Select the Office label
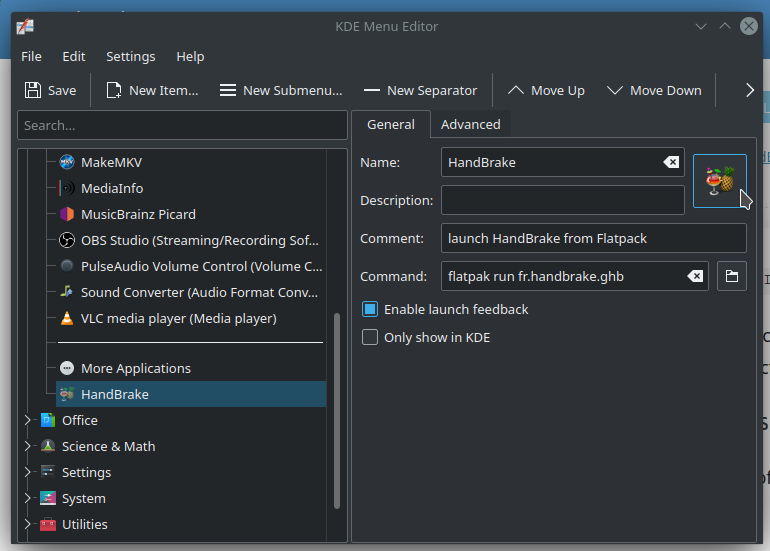 [80, 420]
